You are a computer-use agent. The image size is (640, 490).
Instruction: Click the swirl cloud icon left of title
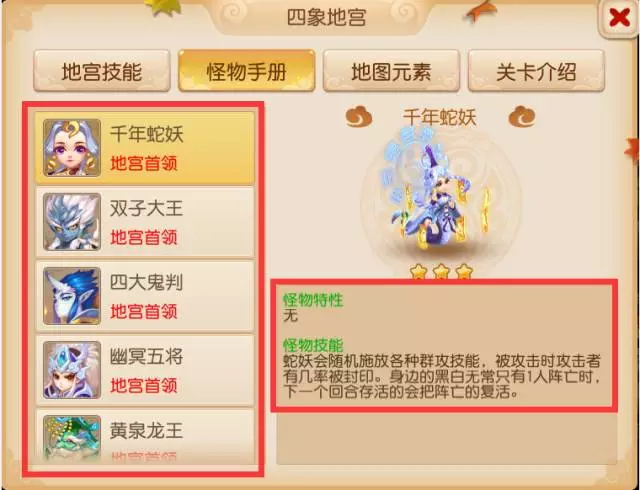coord(359,116)
